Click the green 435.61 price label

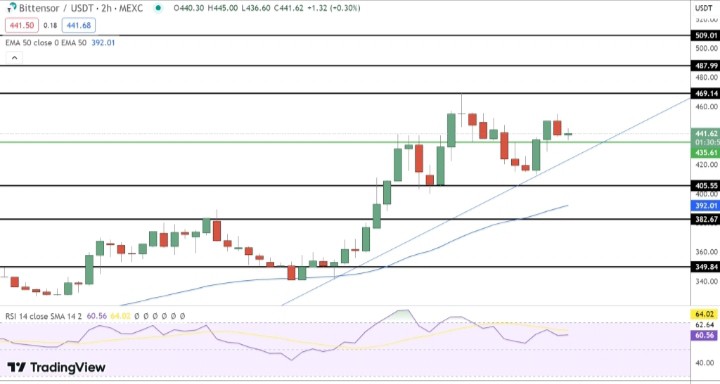[705, 152]
